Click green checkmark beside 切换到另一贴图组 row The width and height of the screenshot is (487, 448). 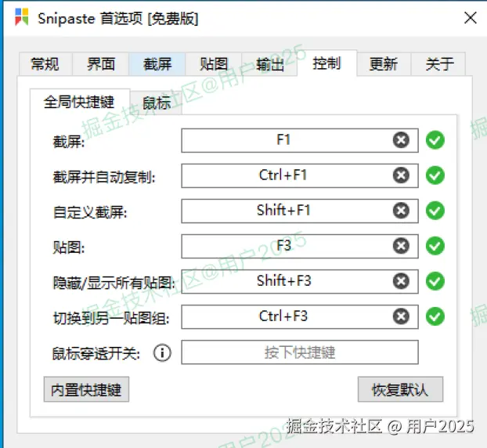[x=435, y=316]
